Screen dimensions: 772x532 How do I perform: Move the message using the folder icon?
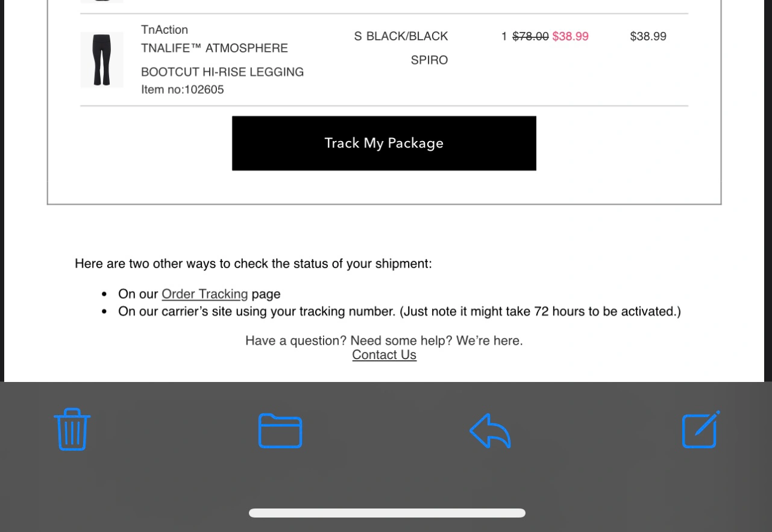tap(280, 431)
